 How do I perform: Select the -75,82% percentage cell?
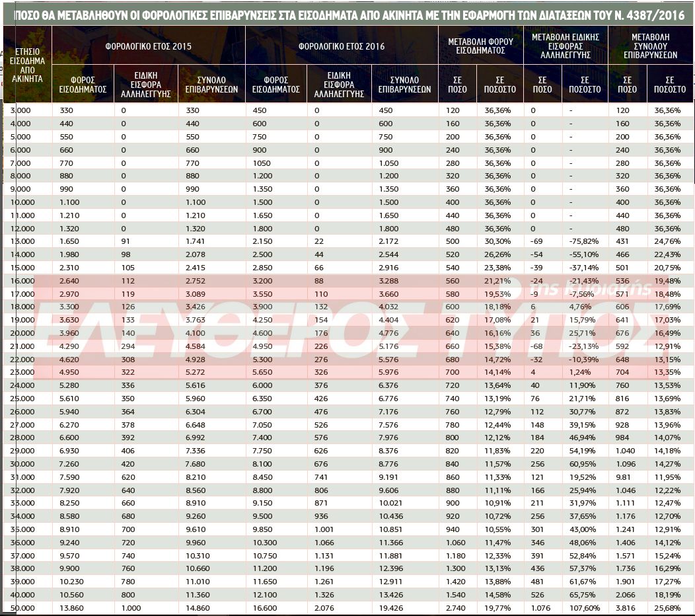click(x=583, y=241)
